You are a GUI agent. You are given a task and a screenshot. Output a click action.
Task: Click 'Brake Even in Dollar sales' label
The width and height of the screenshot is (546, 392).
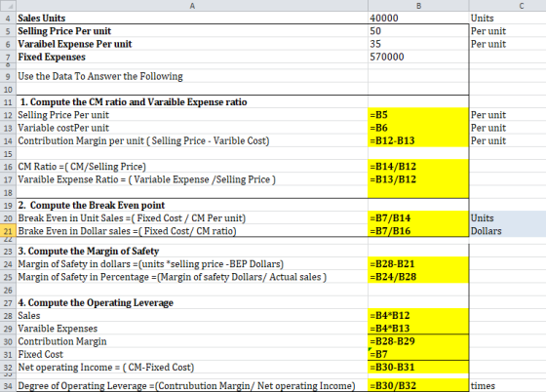(x=192, y=231)
